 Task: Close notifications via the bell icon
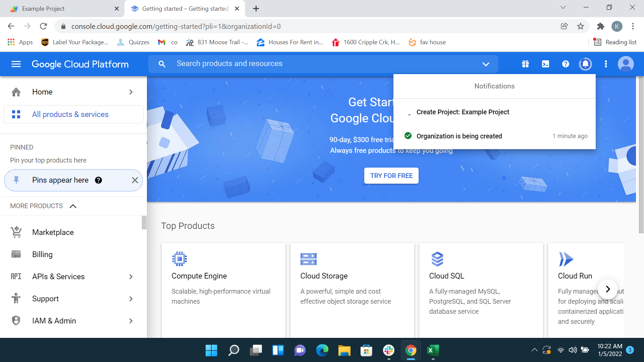pos(585,64)
